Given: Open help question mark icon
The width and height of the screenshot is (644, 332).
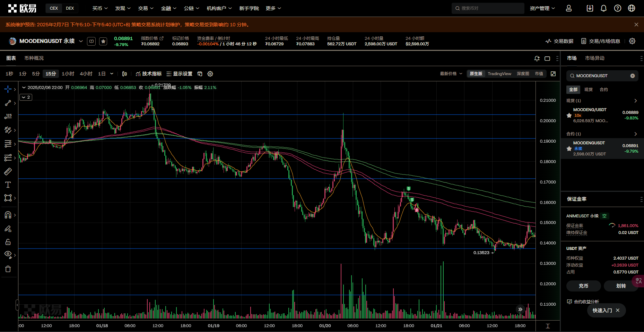Looking at the screenshot, I should pyautogui.click(x=618, y=8).
